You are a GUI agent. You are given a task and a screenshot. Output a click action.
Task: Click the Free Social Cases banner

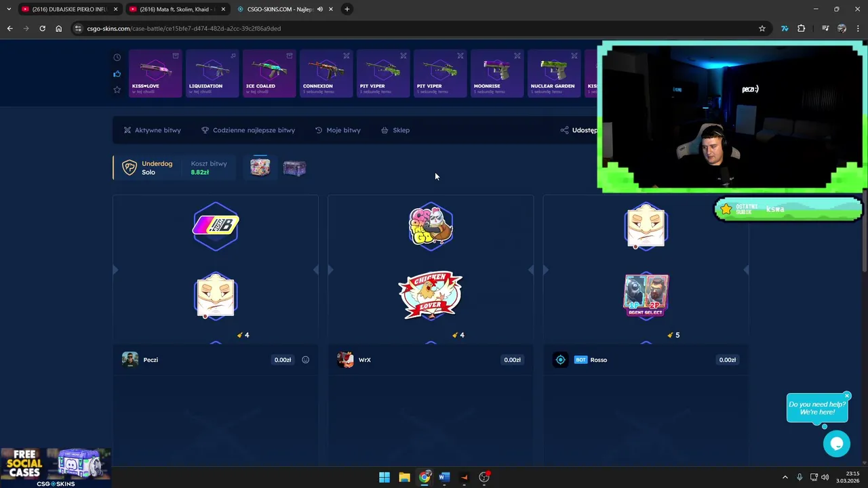point(56,468)
